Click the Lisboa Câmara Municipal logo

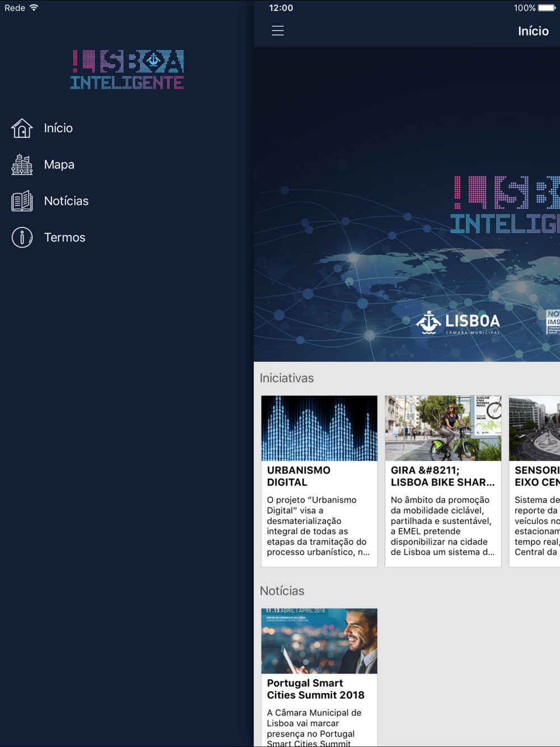pos(458,323)
